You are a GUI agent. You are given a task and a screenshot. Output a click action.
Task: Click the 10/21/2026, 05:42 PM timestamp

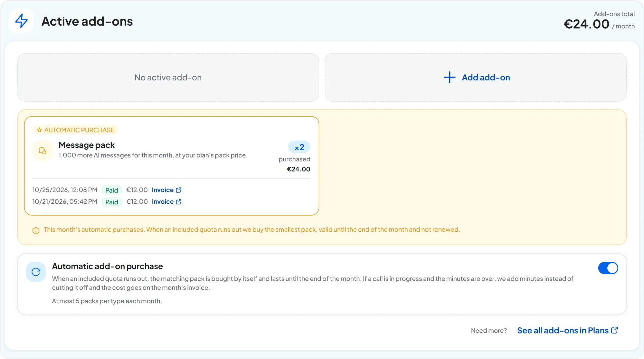click(x=65, y=202)
